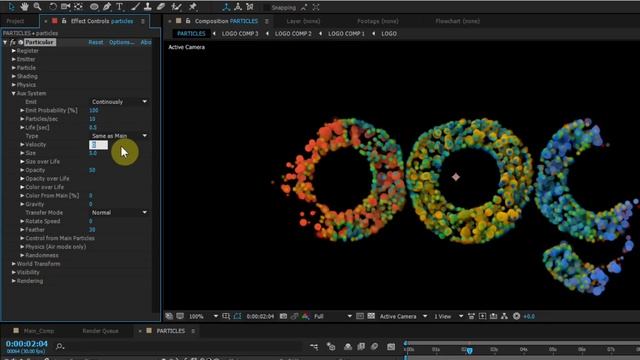Select the PARTICLES timeline tab
640x360 pixels.
pyautogui.click(x=171, y=331)
